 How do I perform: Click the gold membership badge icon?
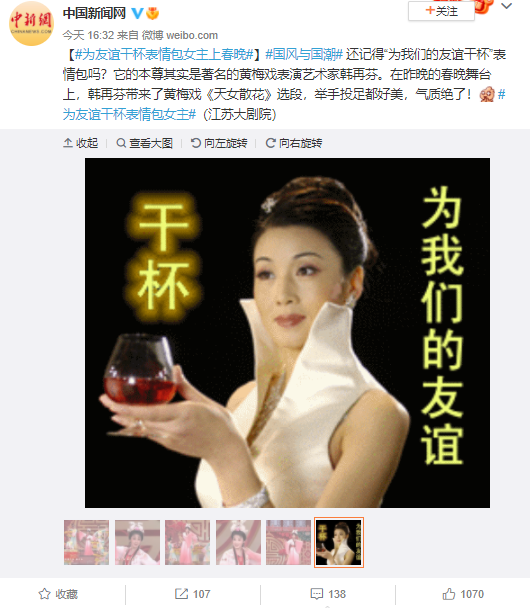pos(152,14)
